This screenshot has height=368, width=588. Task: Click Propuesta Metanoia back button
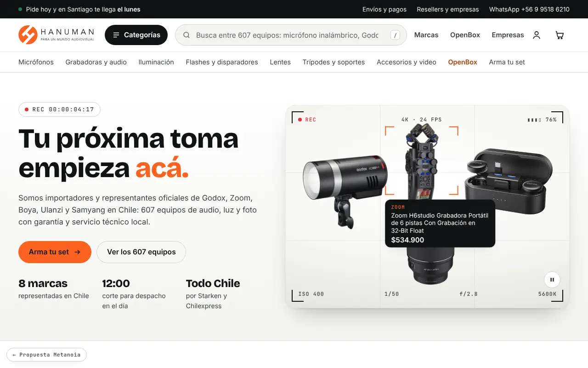pyautogui.click(x=46, y=355)
